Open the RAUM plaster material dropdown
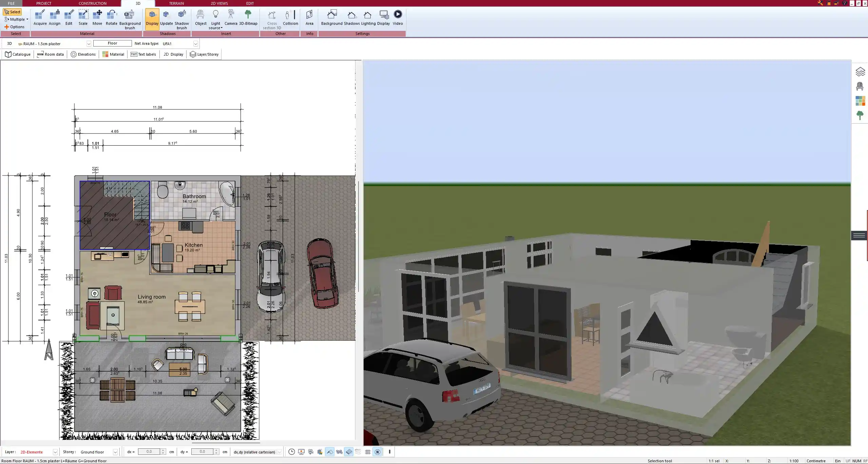 tap(89, 44)
